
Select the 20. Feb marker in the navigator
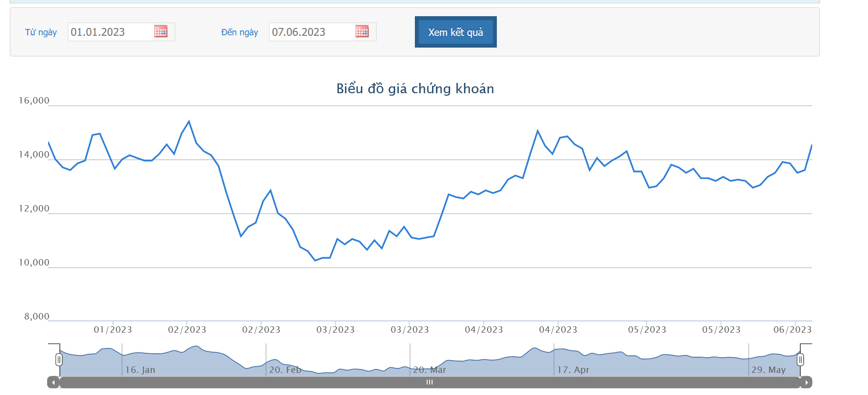pos(285,370)
